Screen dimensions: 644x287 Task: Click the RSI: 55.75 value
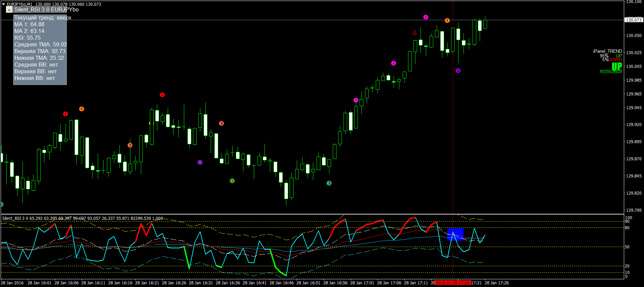[27, 38]
